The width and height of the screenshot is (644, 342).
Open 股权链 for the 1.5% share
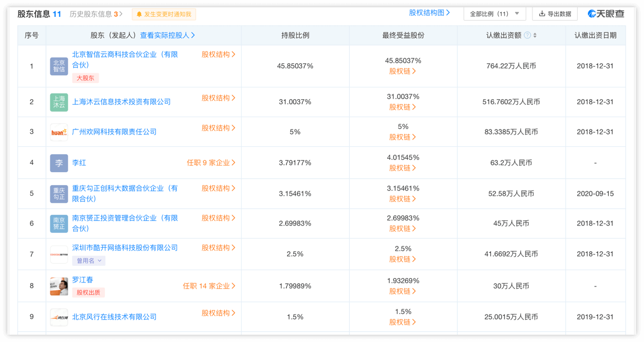tap(402, 322)
